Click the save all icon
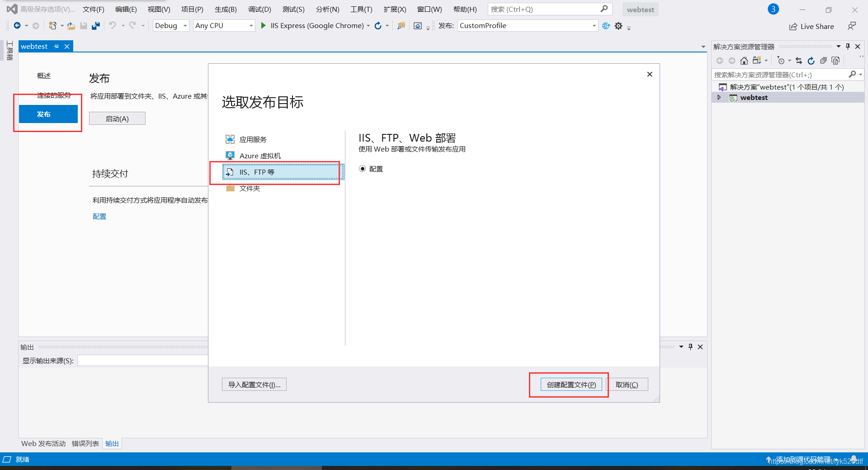This screenshot has height=470, width=868. [x=95, y=26]
